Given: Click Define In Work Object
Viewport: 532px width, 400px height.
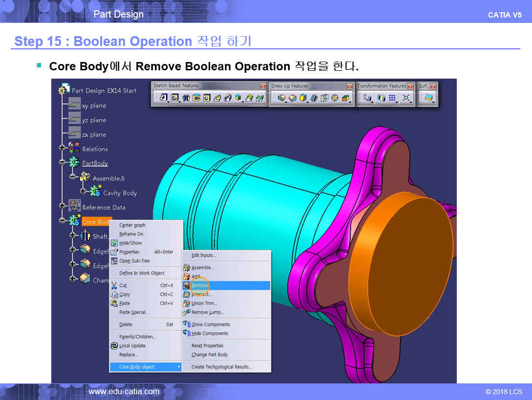Looking at the screenshot, I should [142, 273].
